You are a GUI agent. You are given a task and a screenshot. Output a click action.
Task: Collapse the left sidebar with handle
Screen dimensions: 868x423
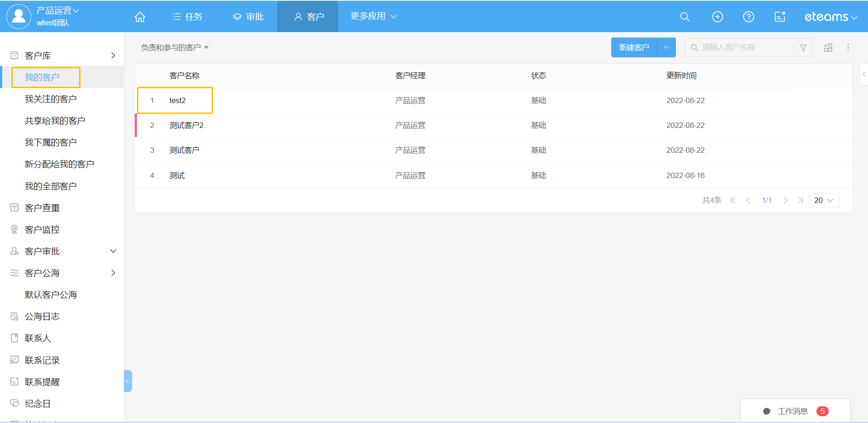point(128,381)
